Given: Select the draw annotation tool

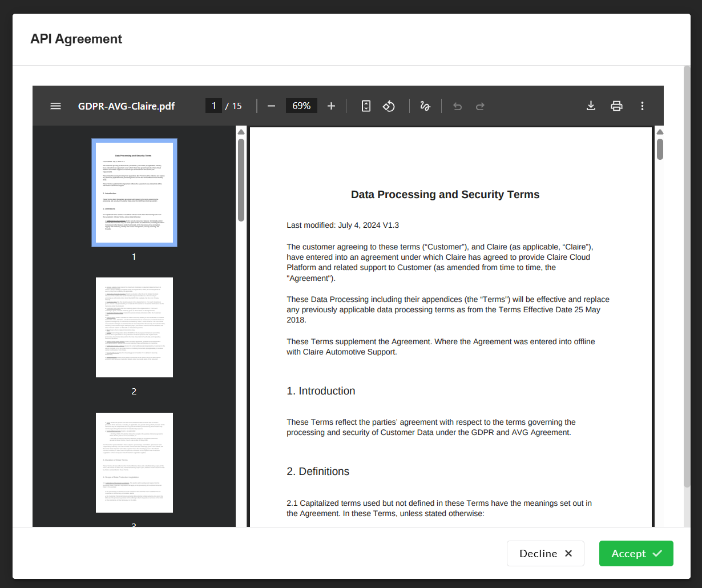Looking at the screenshot, I should coord(425,106).
